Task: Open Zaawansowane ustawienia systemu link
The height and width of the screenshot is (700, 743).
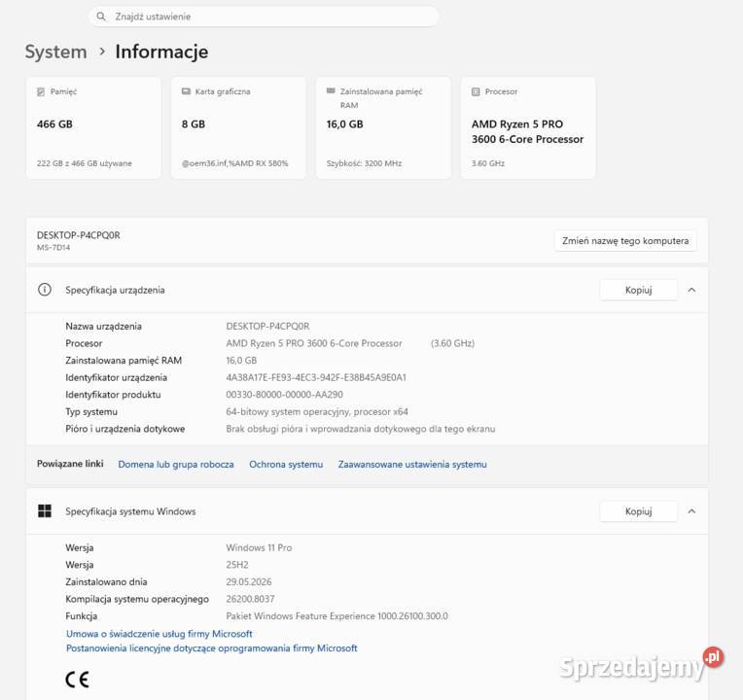Action: click(x=412, y=464)
